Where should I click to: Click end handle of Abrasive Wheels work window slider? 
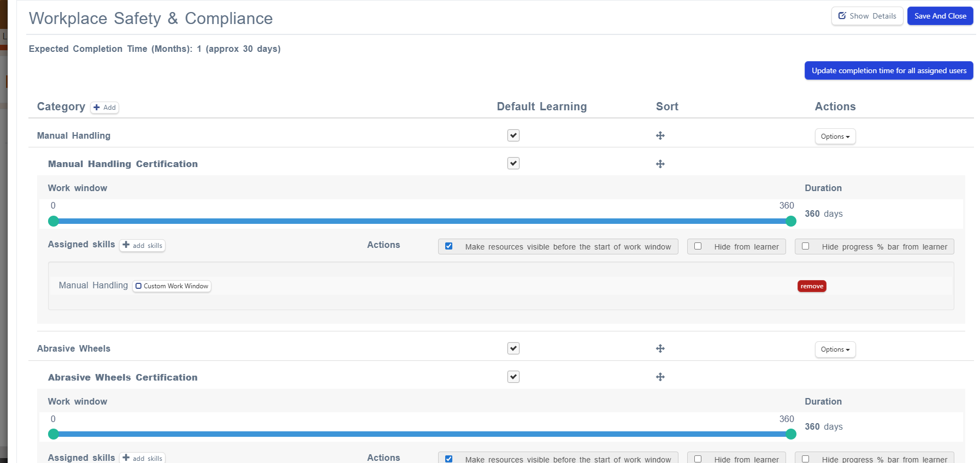click(x=791, y=434)
